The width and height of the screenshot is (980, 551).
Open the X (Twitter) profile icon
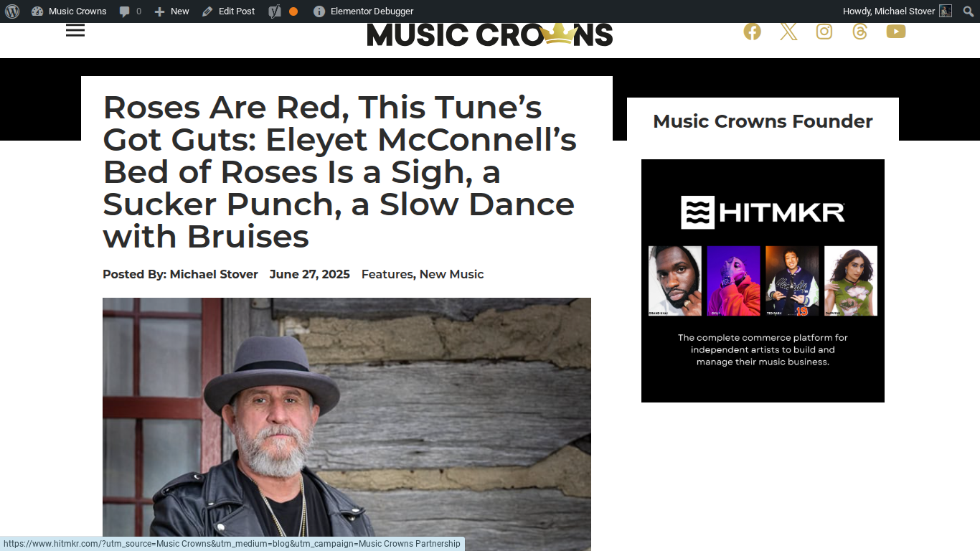[788, 32]
